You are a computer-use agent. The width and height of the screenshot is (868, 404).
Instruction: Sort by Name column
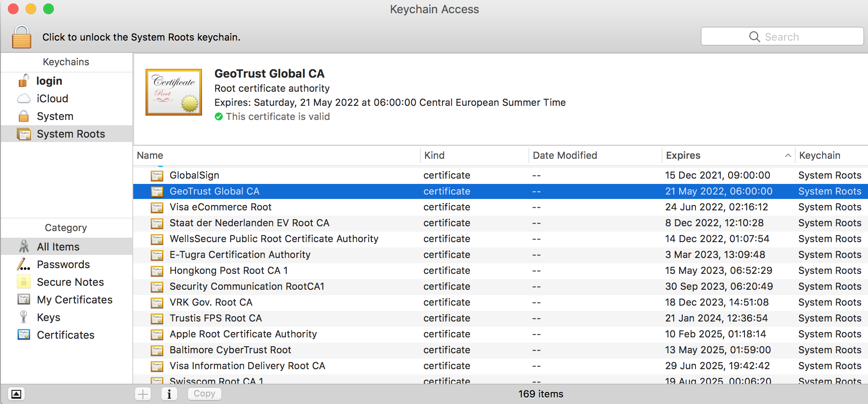point(277,155)
